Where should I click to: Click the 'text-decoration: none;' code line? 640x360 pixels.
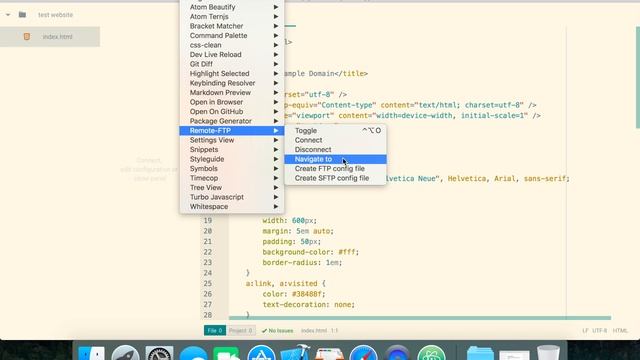[309, 304]
